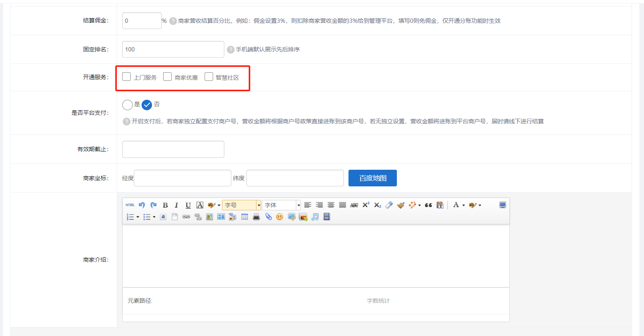Click the 有效期截止 date input field
The width and height of the screenshot is (644, 336).
pyautogui.click(x=173, y=149)
